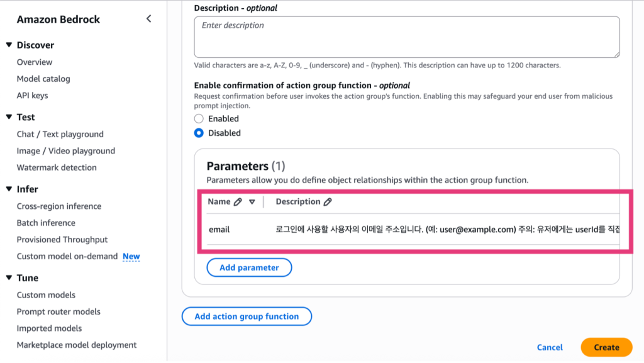This screenshot has width=644, height=363.
Task: Collapse the Test section
Action: click(9, 117)
